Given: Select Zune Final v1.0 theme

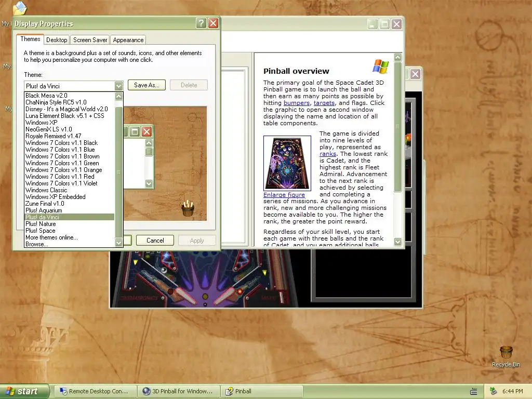Looking at the screenshot, I should point(70,204).
